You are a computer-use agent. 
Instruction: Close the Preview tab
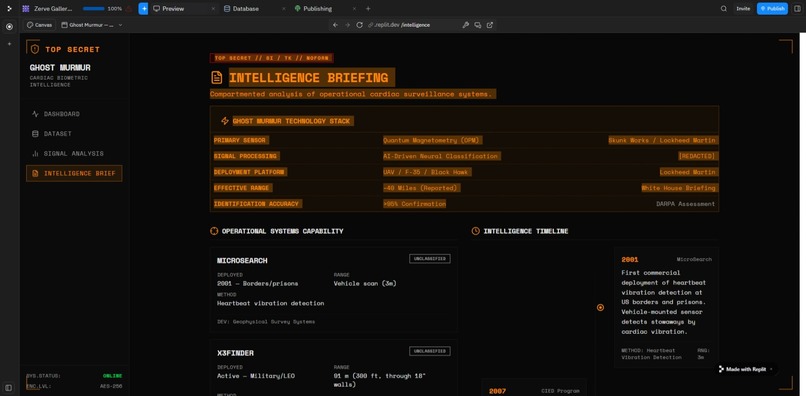pyautogui.click(x=213, y=9)
